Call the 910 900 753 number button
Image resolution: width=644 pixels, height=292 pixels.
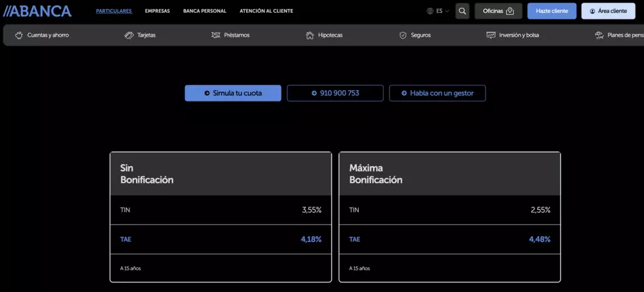[x=335, y=93]
